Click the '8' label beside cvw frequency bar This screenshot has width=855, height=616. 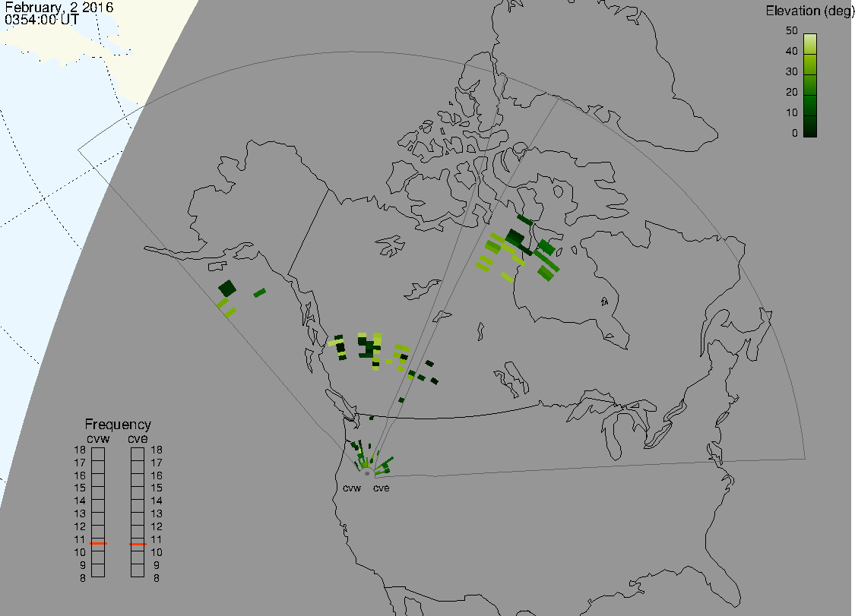pyautogui.click(x=83, y=578)
